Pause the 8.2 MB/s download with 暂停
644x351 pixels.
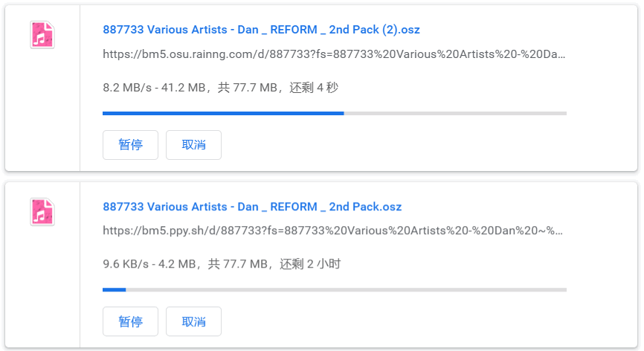[x=130, y=145]
